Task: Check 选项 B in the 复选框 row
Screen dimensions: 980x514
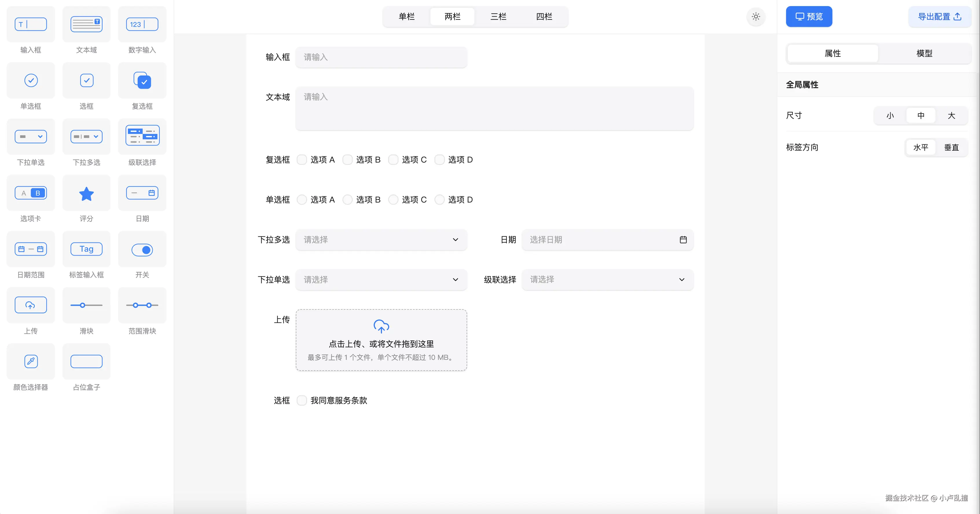Action: (347, 160)
